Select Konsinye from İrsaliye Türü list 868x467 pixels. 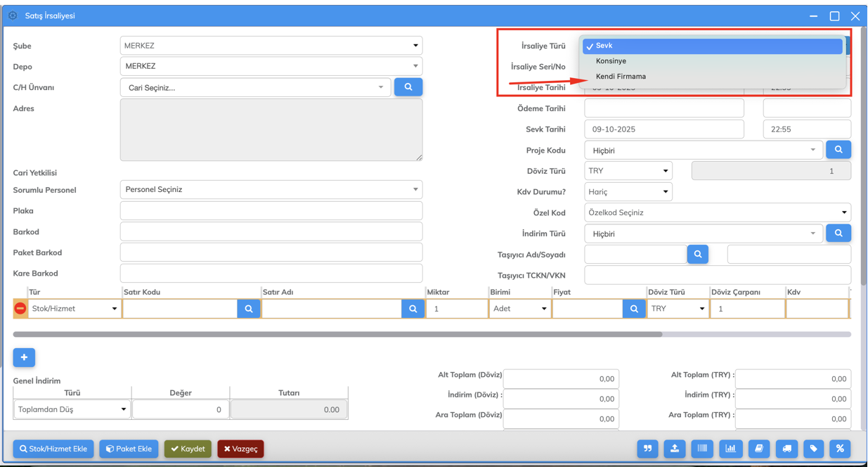(x=611, y=61)
